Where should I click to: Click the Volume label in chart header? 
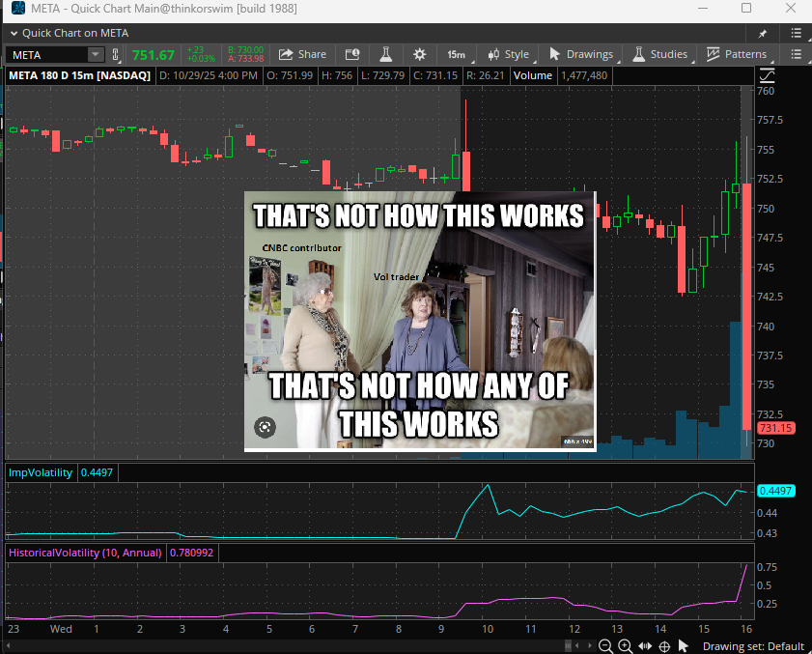533,75
